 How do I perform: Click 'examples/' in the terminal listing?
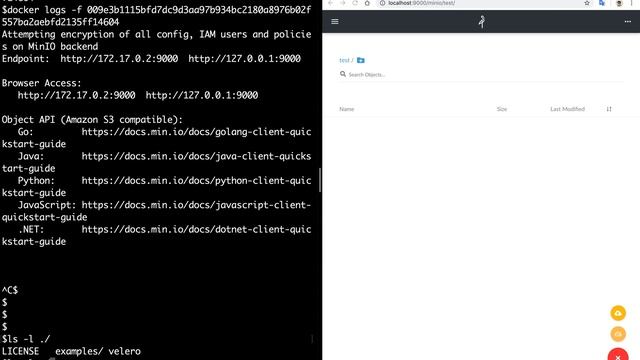coord(79,351)
